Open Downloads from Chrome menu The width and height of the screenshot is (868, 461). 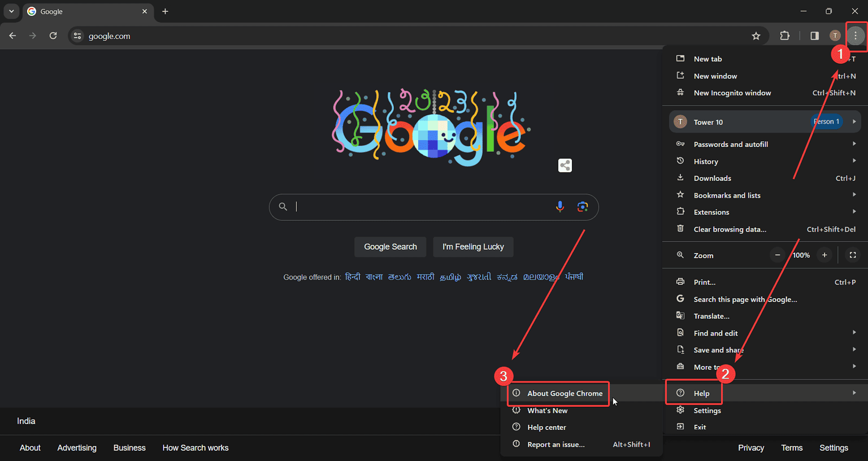765,178
